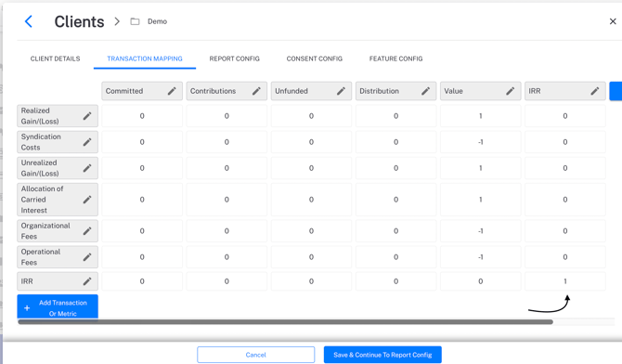Edit the IRR row label pencil

[87, 281]
